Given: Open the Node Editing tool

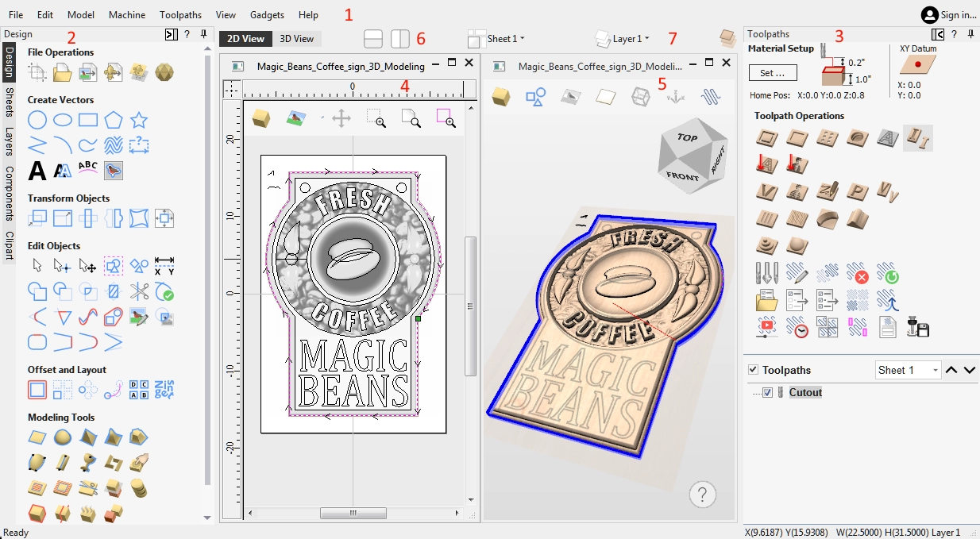Looking at the screenshot, I should [63, 266].
